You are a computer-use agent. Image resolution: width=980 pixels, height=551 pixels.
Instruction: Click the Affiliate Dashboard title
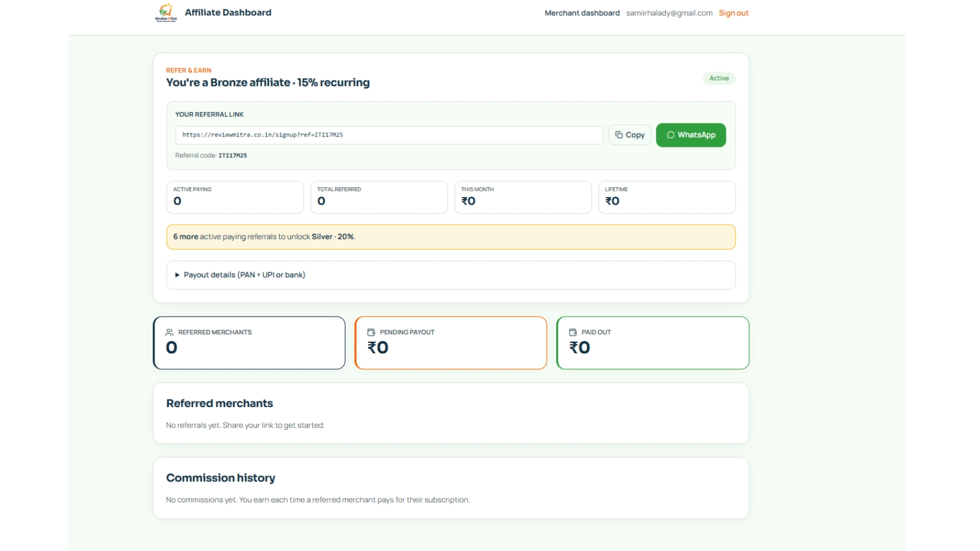click(228, 12)
